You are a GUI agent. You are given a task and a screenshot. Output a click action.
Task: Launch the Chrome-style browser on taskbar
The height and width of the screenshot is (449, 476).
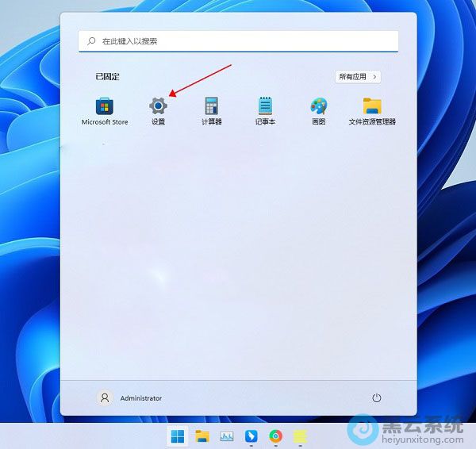[275, 436]
